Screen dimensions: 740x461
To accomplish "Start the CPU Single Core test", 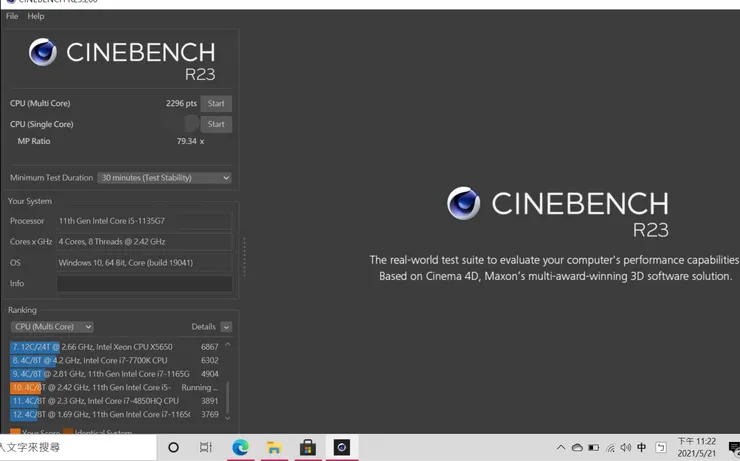I will (216, 124).
